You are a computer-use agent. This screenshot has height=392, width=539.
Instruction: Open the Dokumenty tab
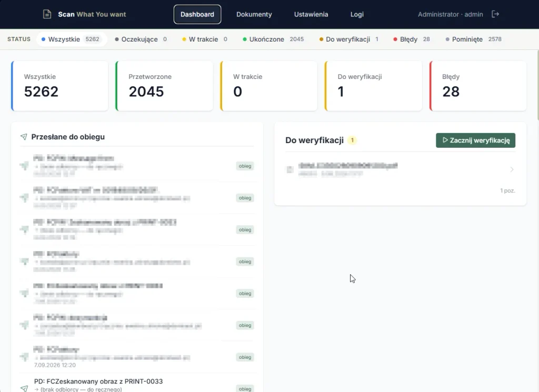(x=254, y=14)
